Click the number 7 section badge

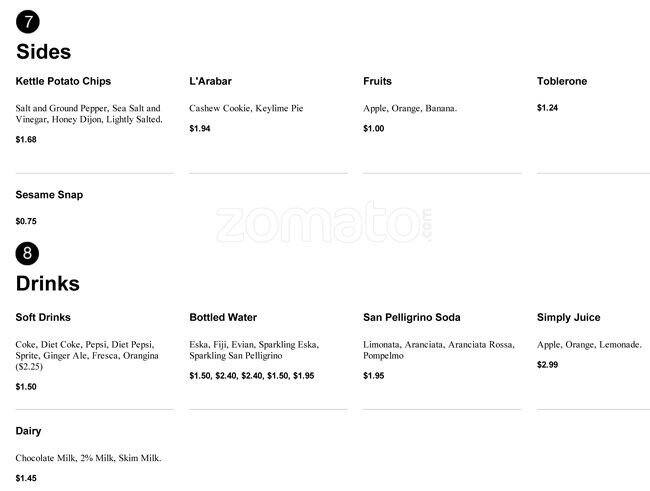[x=27, y=22]
